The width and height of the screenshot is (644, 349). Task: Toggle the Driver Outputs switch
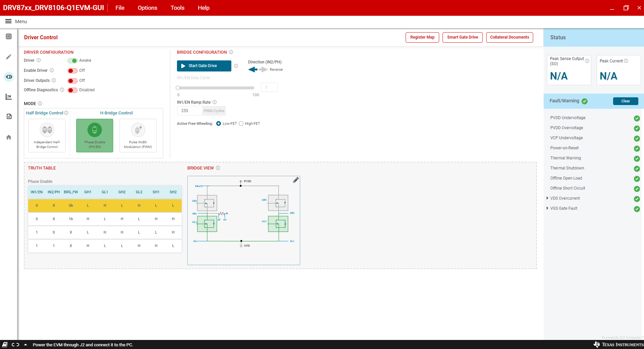point(72,81)
